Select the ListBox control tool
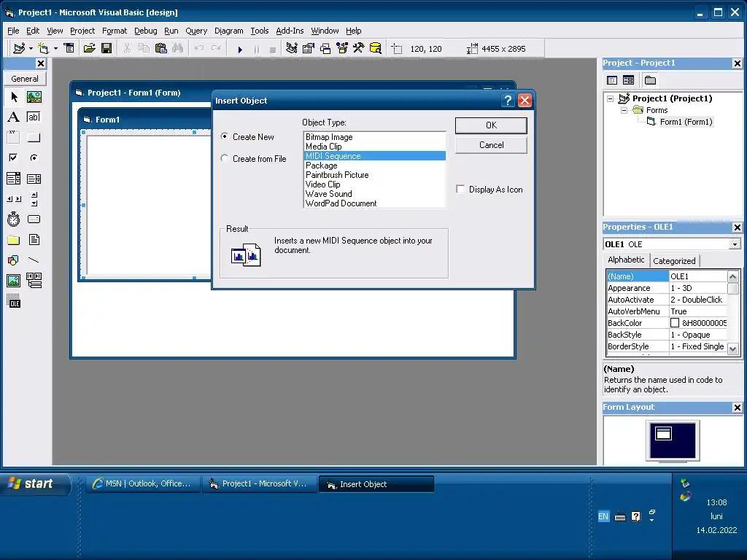The width and height of the screenshot is (747, 560). click(x=34, y=179)
